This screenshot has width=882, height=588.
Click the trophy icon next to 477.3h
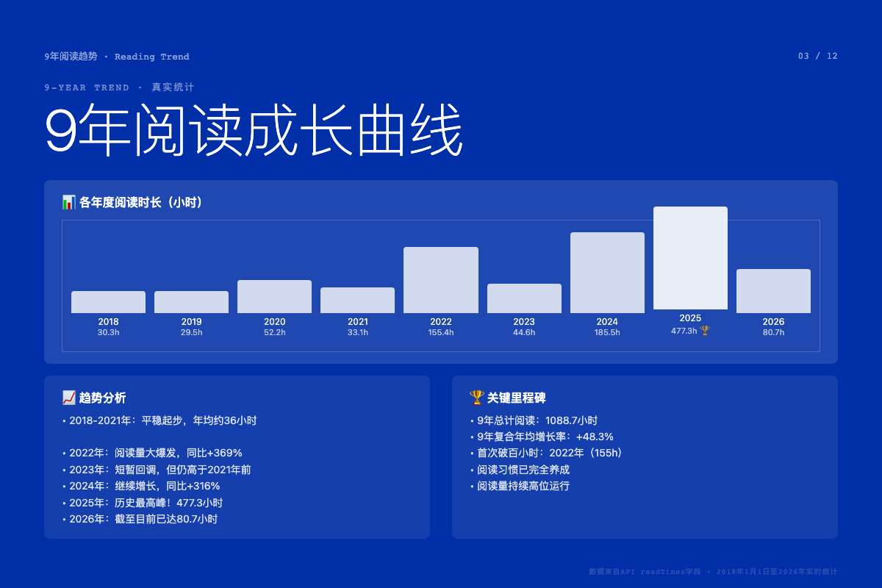(x=705, y=331)
